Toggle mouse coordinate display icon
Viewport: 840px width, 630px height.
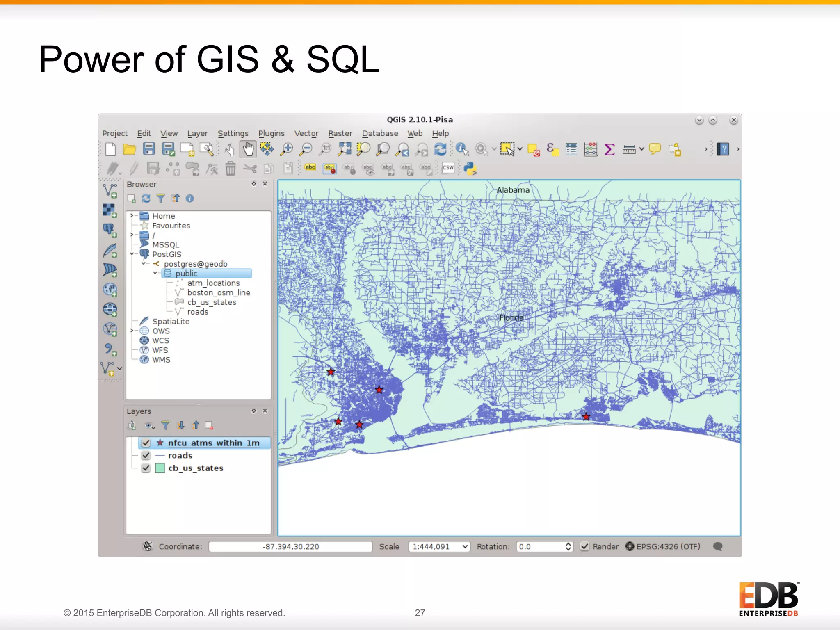tap(147, 546)
